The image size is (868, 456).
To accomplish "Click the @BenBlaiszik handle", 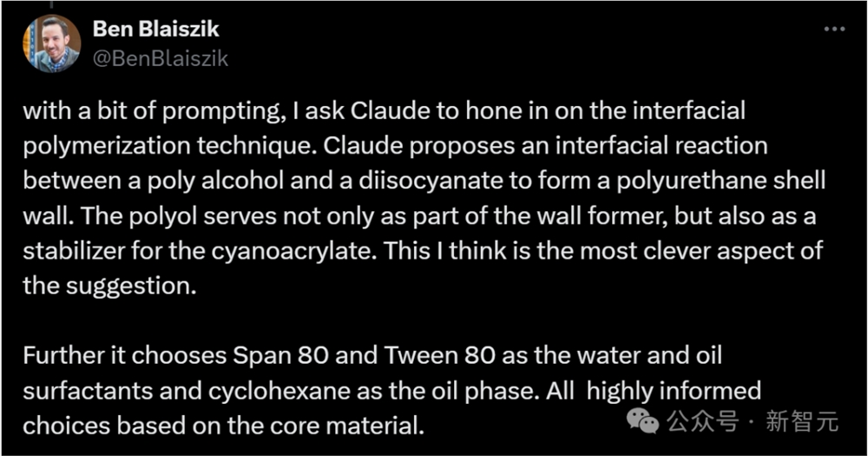I will 160,58.
